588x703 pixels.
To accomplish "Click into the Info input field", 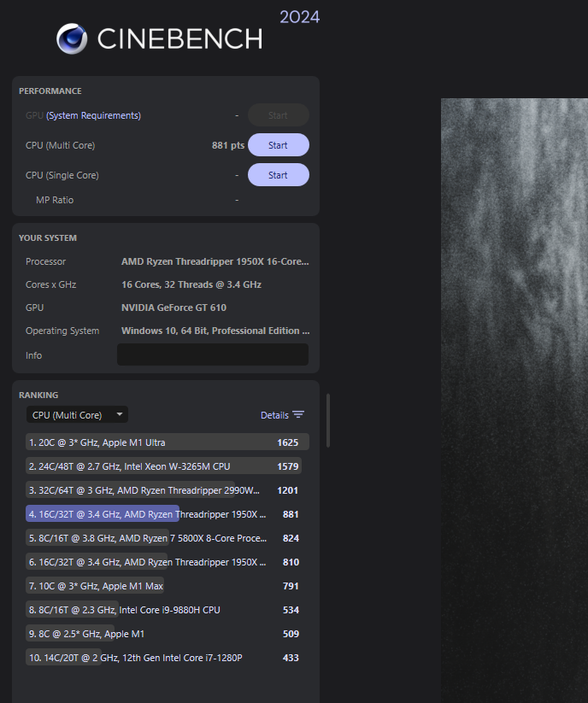I will click(213, 354).
